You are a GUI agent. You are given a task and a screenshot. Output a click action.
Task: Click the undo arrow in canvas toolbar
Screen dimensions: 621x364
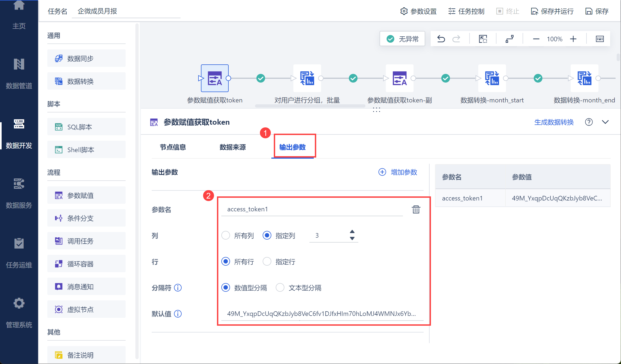pyautogui.click(x=441, y=39)
